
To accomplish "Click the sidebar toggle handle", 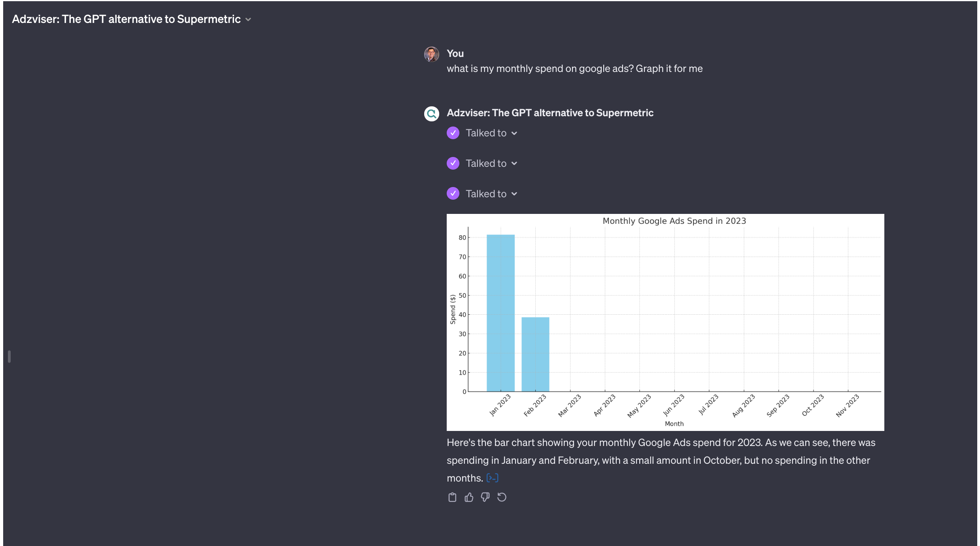I will [x=9, y=356].
